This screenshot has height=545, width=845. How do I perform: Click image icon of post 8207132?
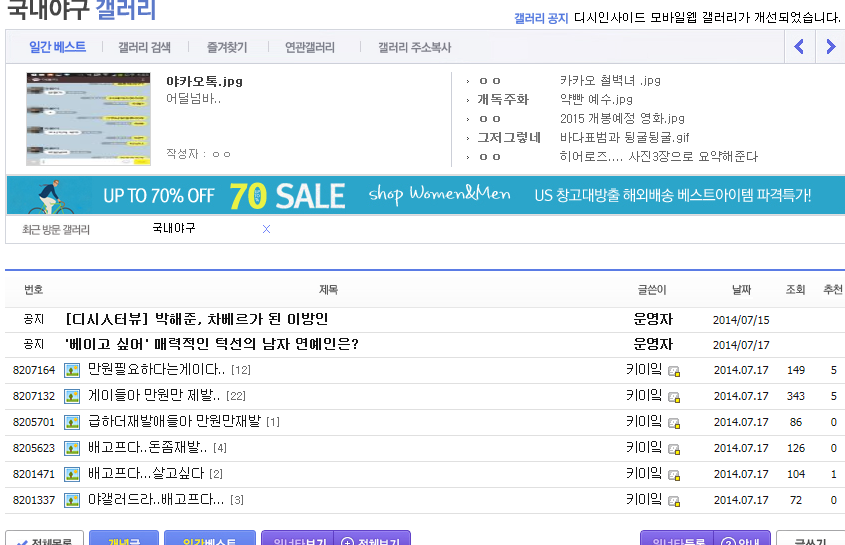click(x=72, y=396)
